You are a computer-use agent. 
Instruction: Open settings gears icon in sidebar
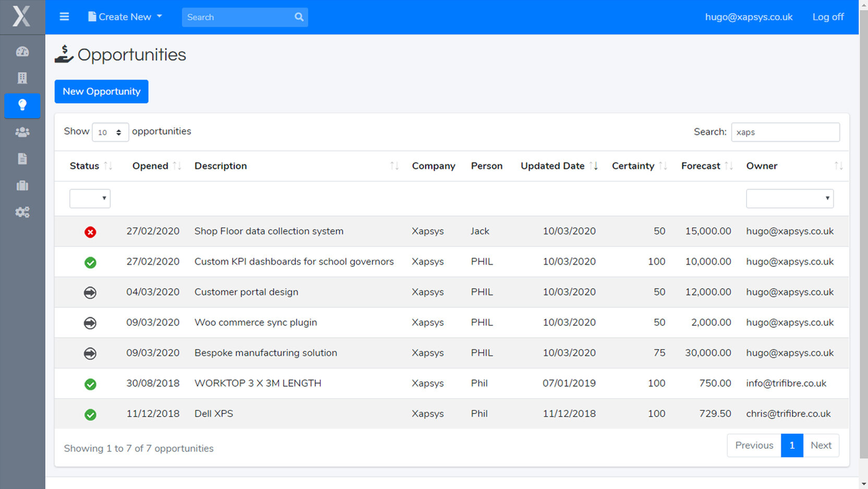[22, 212]
